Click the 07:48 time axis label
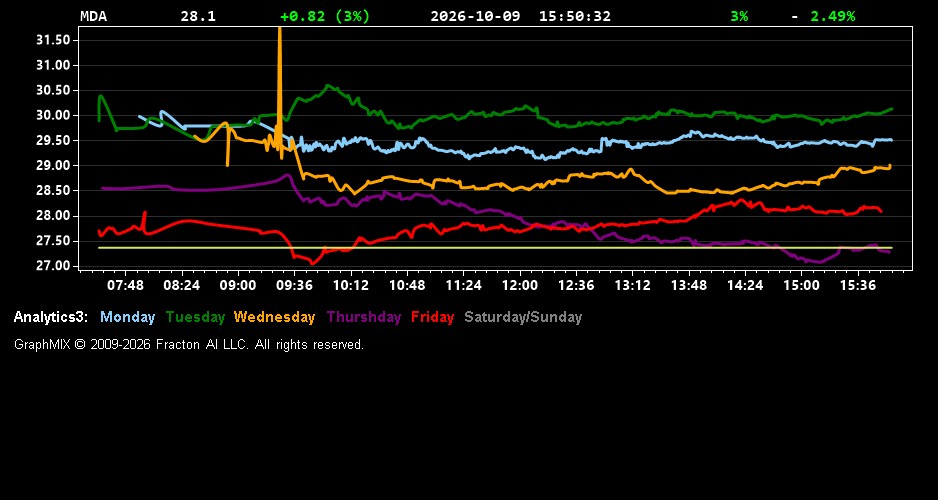The height and width of the screenshot is (500, 938). (x=125, y=286)
